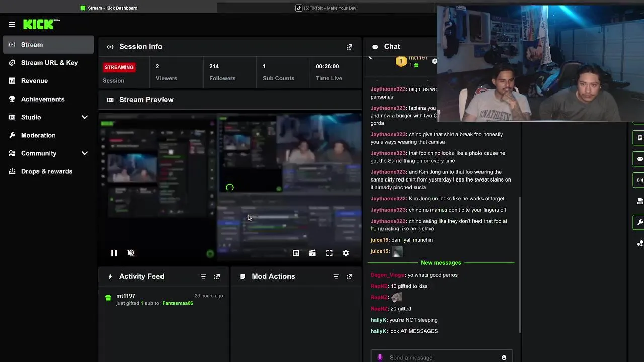Open juice15's emote image in chat
Viewport: 644px width, 362px height.
pyautogui.click(x=397, y=252)
